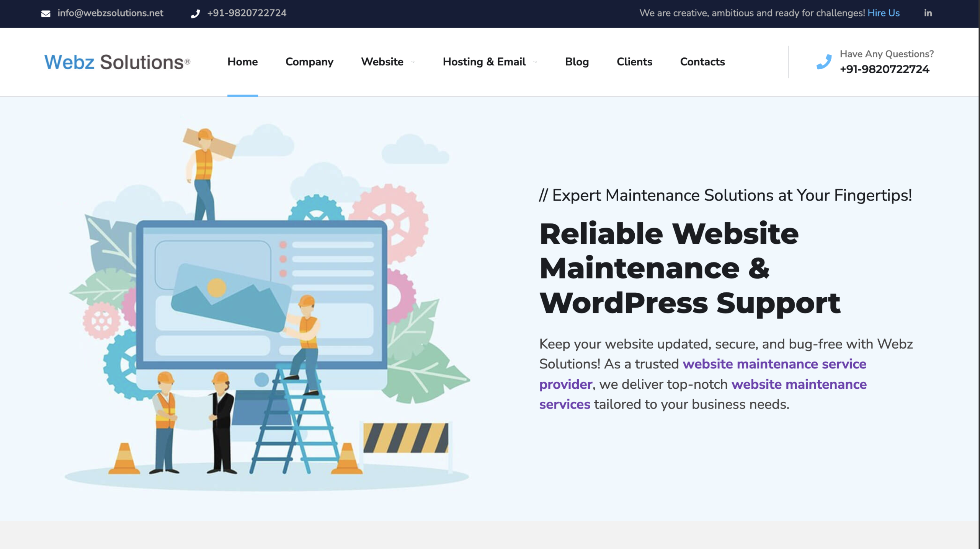Screen dimensions: 980x549
Task: Go to the Blog page
Action: [577, 62]
